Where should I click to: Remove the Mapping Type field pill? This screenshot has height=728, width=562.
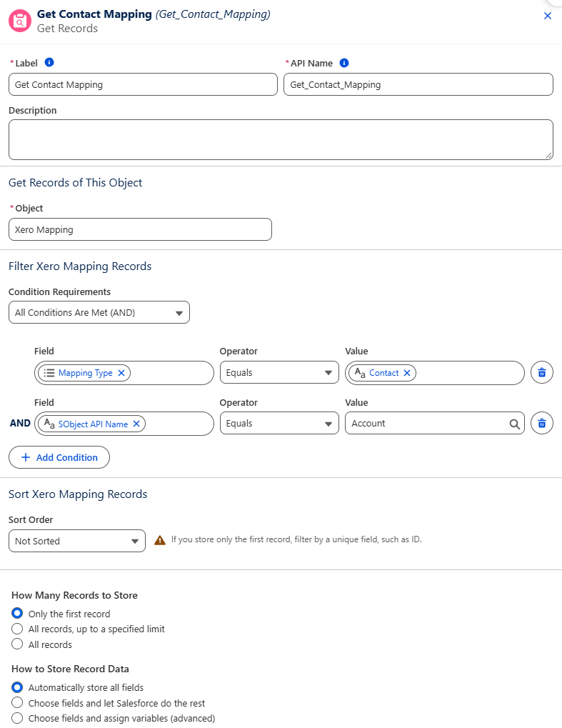click(x=121, y=373)
